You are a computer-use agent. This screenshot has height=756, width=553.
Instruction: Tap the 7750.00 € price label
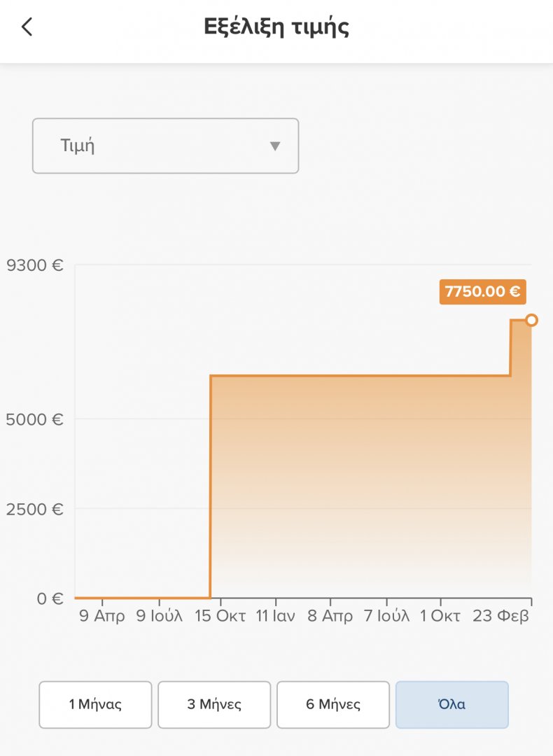click(x=482, y=292)
